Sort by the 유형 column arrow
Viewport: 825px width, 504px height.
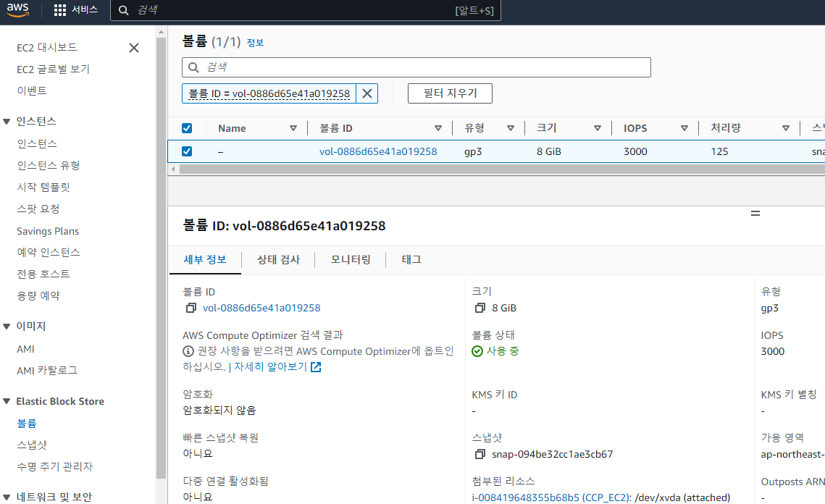point(511,128)
